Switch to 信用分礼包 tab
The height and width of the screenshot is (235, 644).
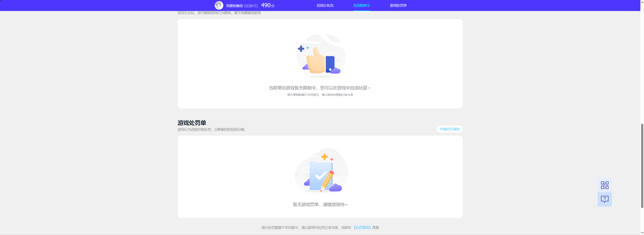tap(325, 6)
